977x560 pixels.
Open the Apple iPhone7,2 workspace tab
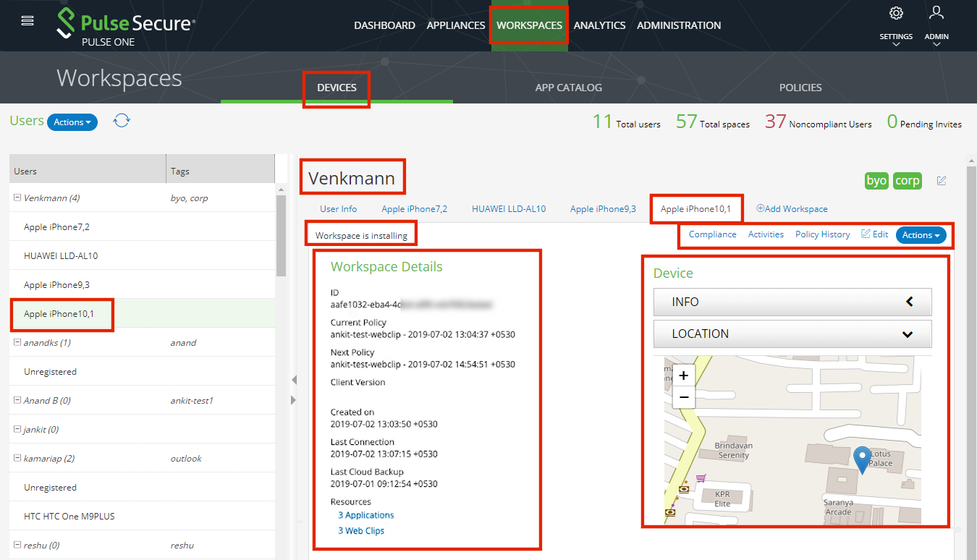415,209
